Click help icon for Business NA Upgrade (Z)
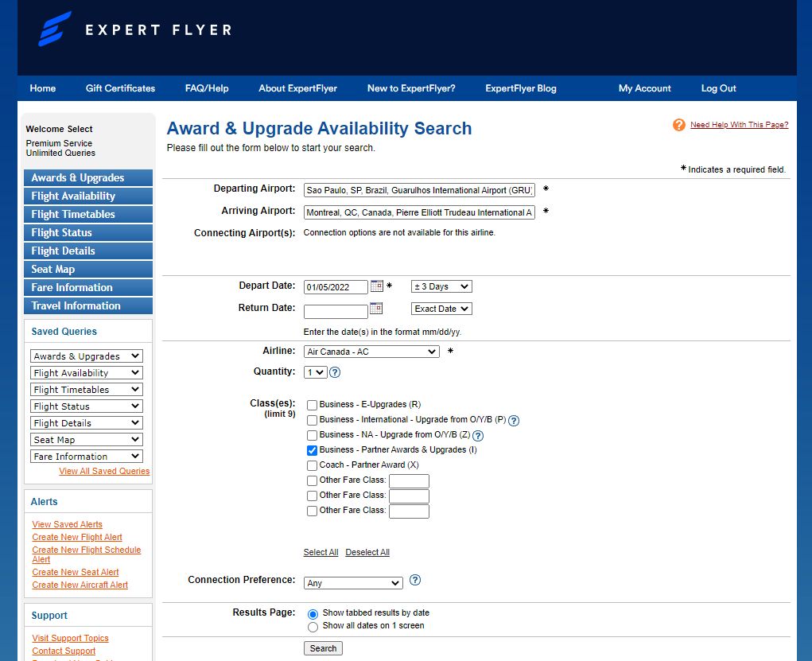 coord(478,435)
